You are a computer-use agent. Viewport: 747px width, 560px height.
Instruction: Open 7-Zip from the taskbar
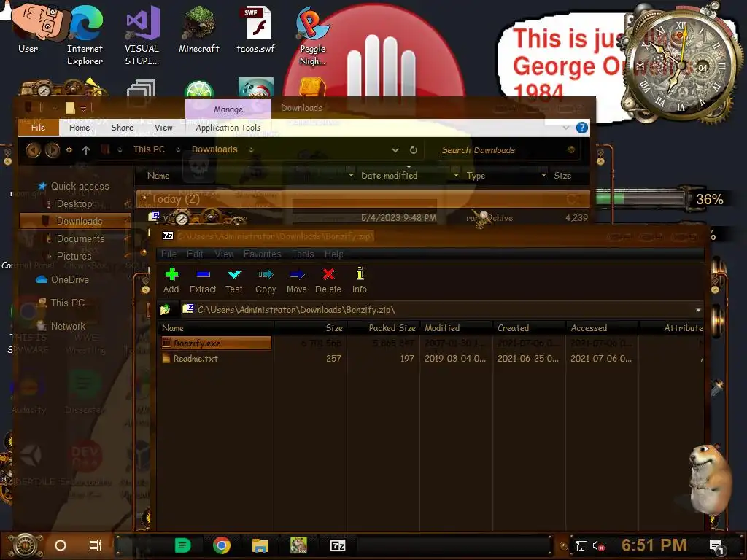click(337, 545)
